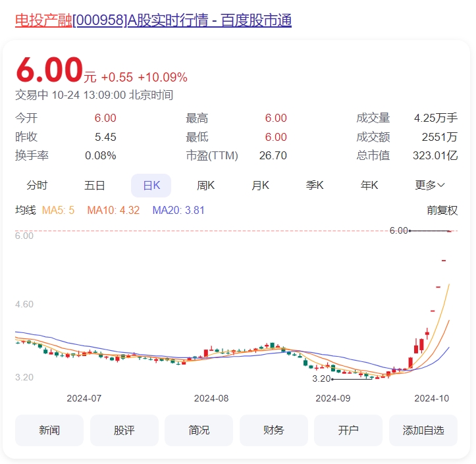Click the 前复权 adjustment option
Image resolution: width=476 pixels, height=464 pixels.
[x=442, y=211]
